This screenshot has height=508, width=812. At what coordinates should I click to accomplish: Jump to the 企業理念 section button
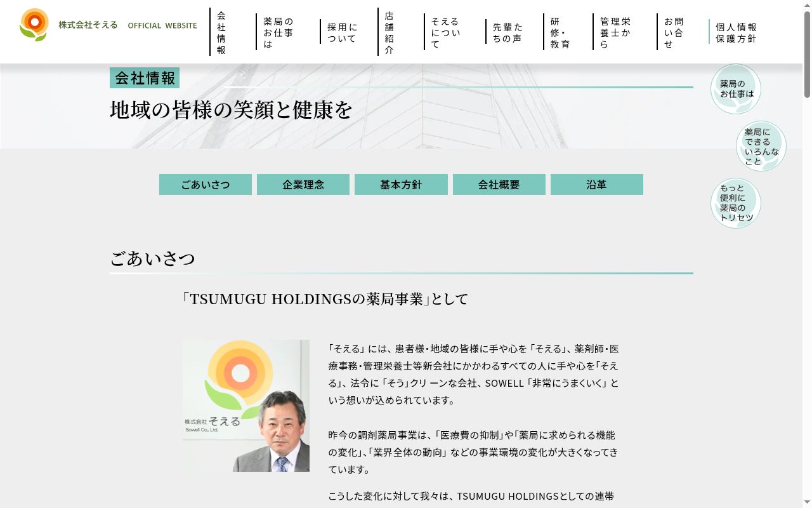coord(303,185)
